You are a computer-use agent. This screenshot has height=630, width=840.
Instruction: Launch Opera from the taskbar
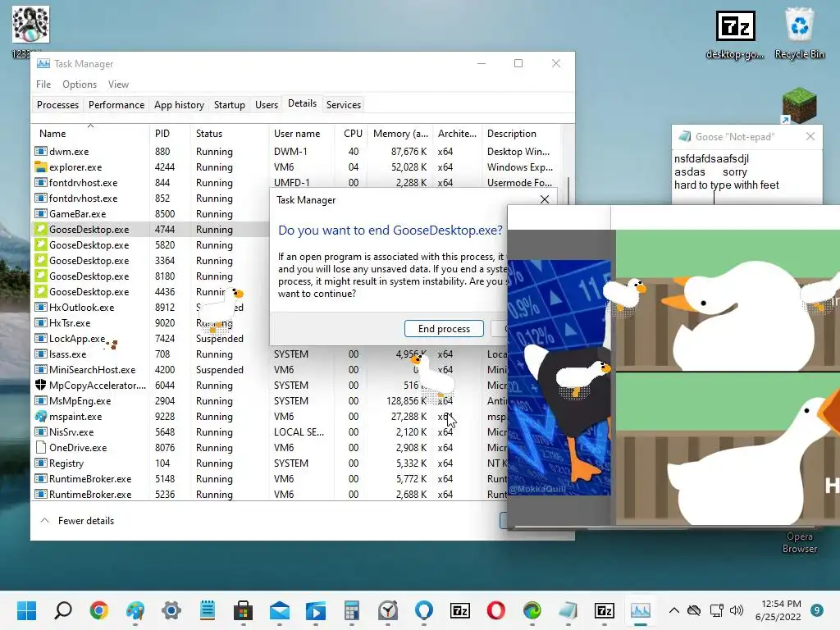pyautogui.click(x=496, y=610)
